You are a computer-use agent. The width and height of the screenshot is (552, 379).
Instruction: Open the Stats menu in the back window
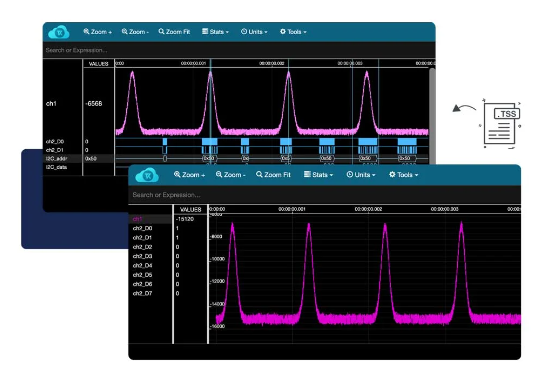pos(215,32)
